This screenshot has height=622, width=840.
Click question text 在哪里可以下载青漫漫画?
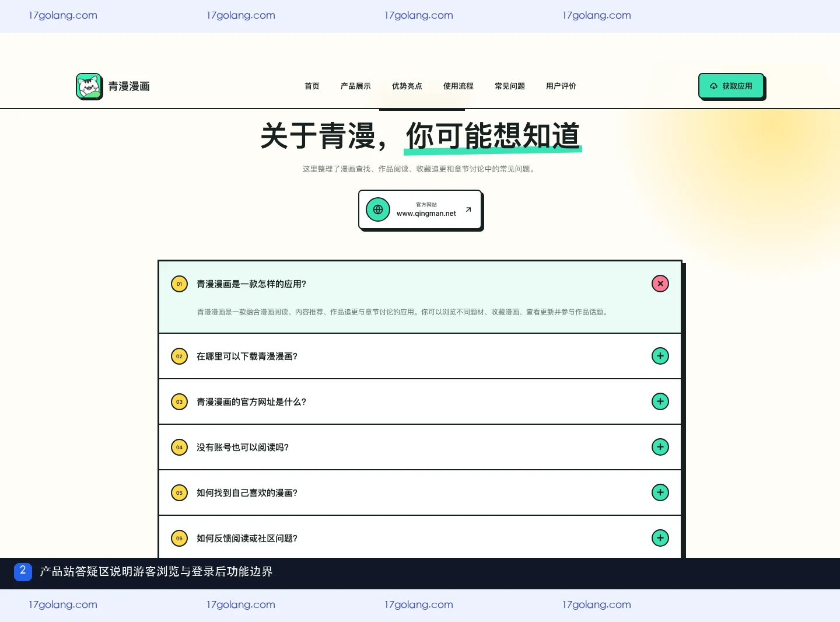coord(247,357)
